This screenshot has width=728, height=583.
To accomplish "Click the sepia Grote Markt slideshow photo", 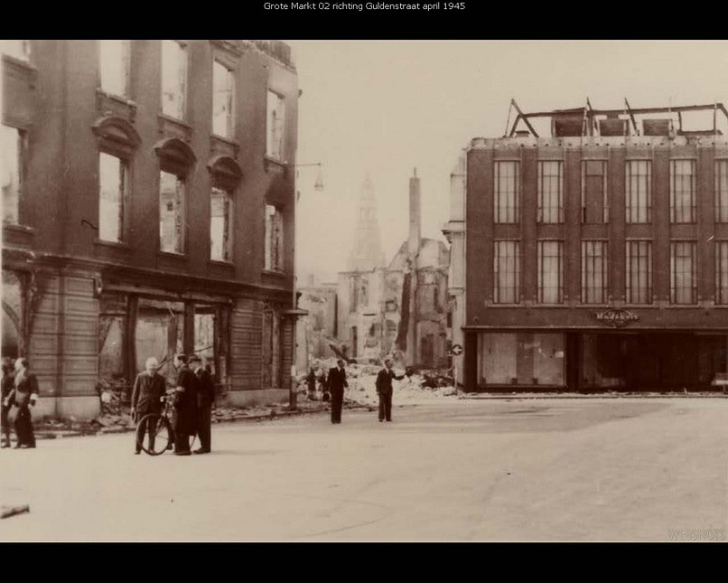I will click(364, 291).
